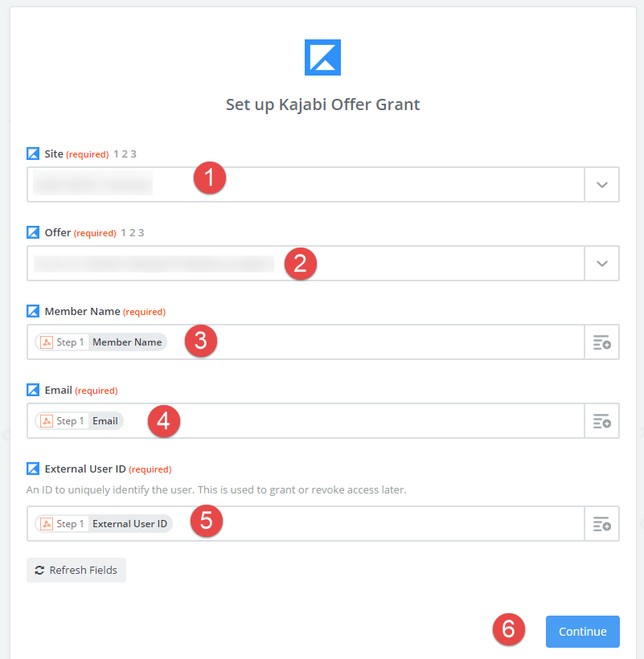
Task: Select the Step 1 External User ID pill
Action: coord(104,524)
